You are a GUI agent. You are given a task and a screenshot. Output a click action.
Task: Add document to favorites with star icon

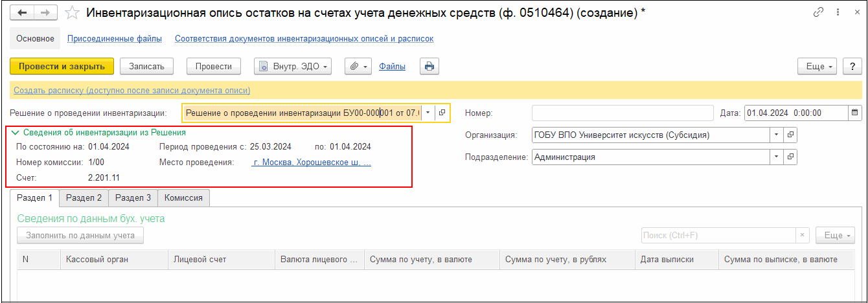tap(73, 13)
